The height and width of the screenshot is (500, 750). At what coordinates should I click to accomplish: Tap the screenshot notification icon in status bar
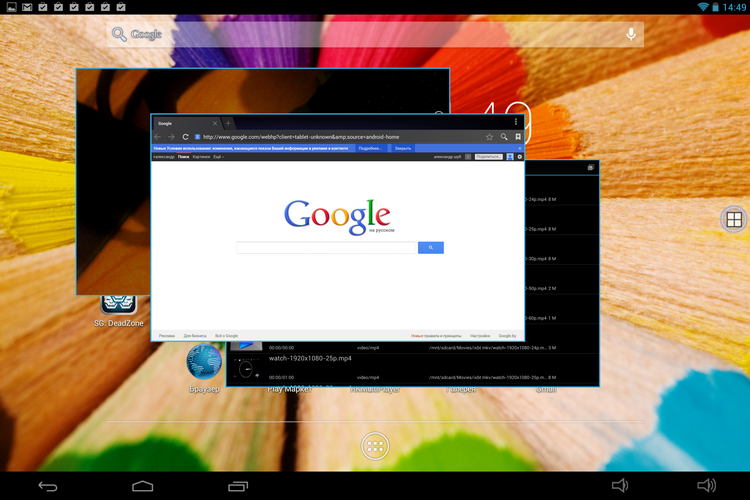[x=11, y=7]
